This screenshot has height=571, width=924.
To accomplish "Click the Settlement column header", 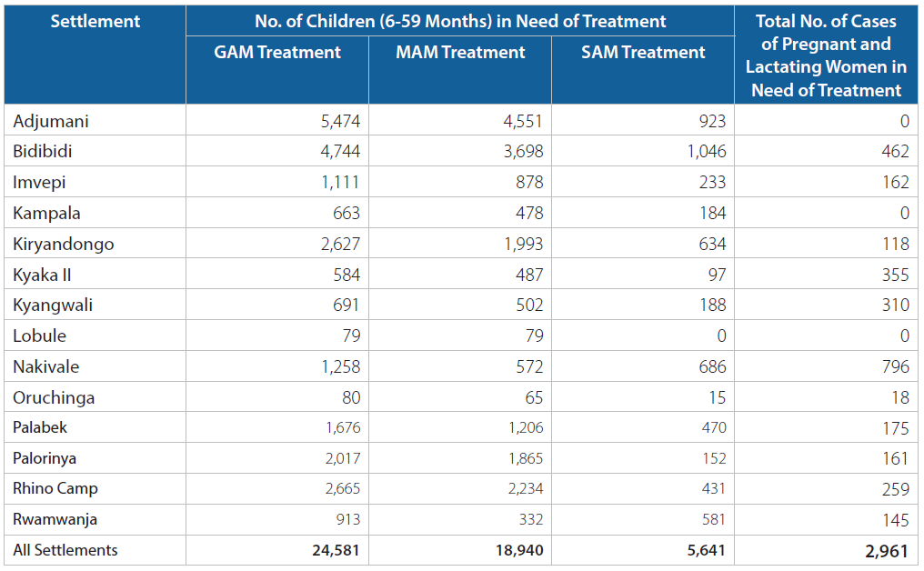I will [95, 21].
